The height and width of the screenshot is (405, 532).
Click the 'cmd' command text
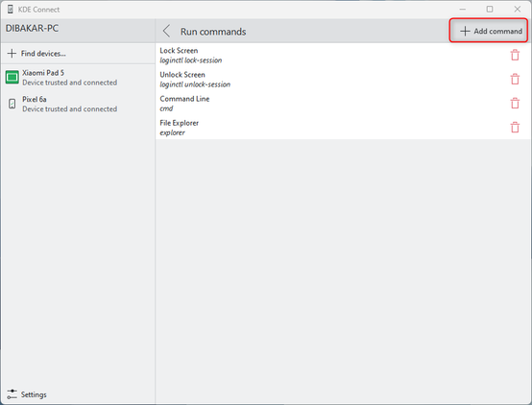point(166,108)
